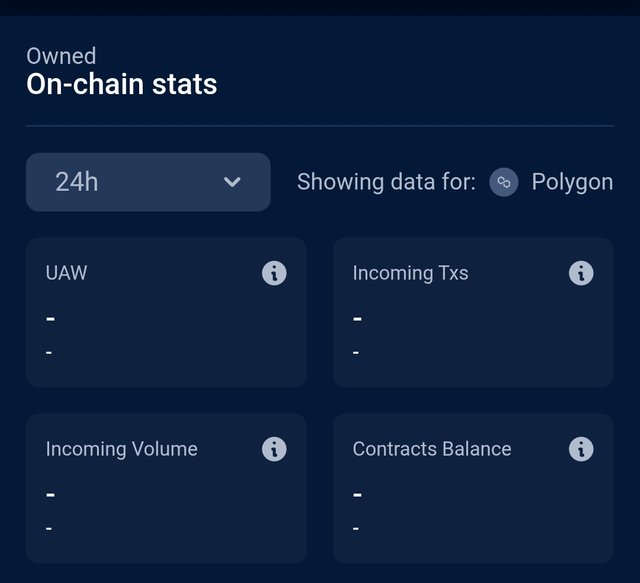Show info for Incoming Txs
This screenshot has width=640, height=583.
tap(581, 273)
